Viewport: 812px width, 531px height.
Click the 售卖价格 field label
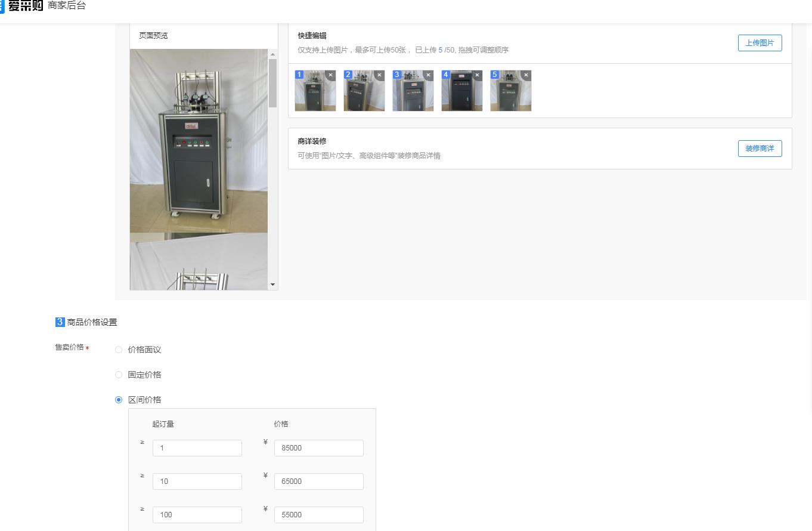69,347
